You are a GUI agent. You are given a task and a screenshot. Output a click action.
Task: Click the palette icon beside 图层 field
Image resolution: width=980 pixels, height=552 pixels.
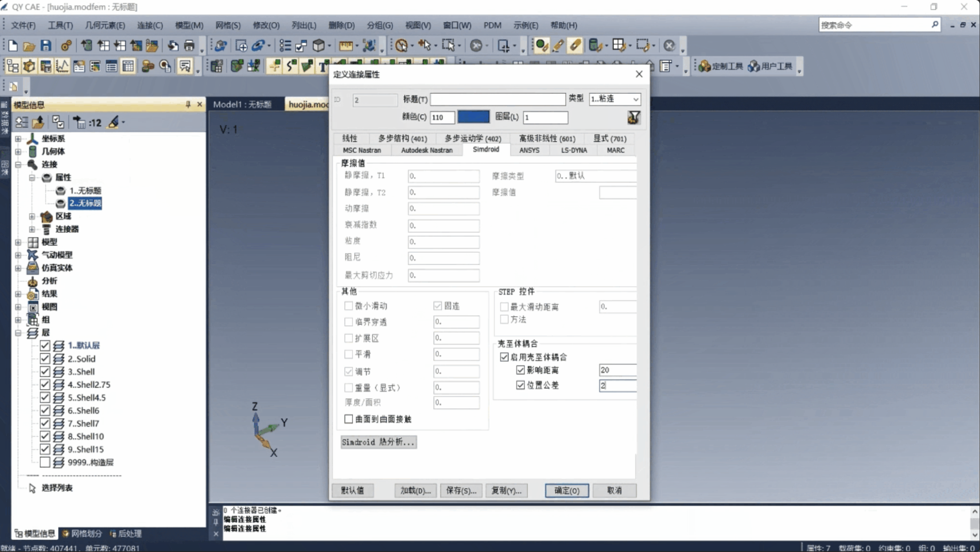pos(634,117)
